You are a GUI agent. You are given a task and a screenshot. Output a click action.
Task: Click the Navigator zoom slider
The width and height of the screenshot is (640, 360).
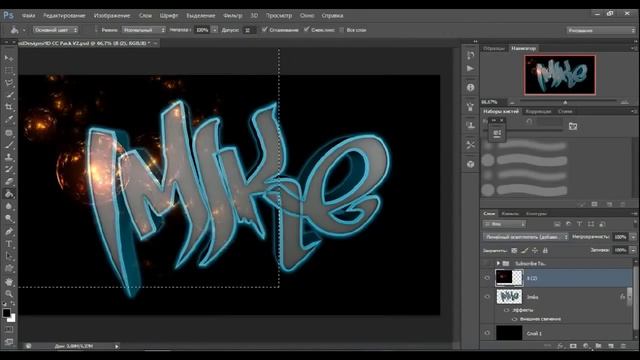tap(565, 102)
